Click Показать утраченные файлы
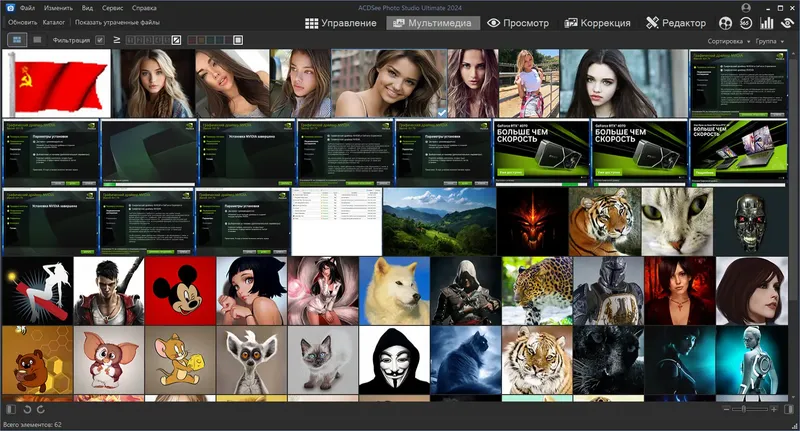Viewport: 800px width, 431px height. [117, 22]
